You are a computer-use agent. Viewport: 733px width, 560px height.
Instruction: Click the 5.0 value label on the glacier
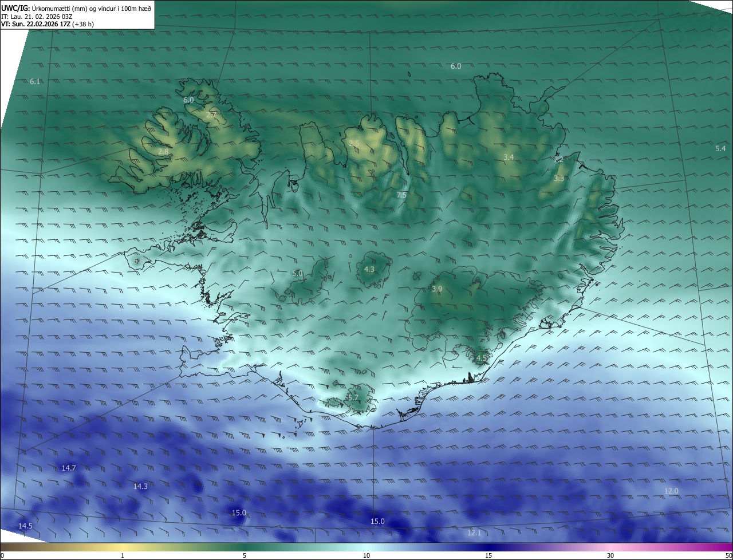coord(297,274)
